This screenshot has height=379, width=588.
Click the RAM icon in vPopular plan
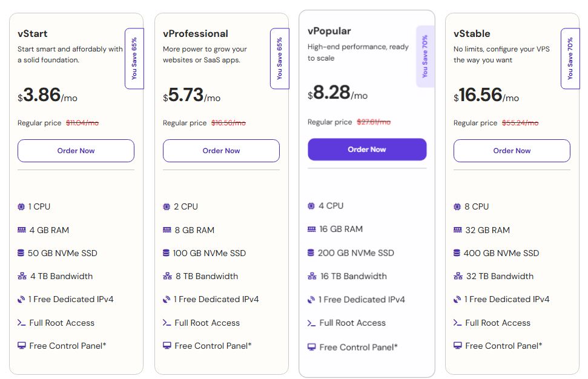tap(313, 230)
